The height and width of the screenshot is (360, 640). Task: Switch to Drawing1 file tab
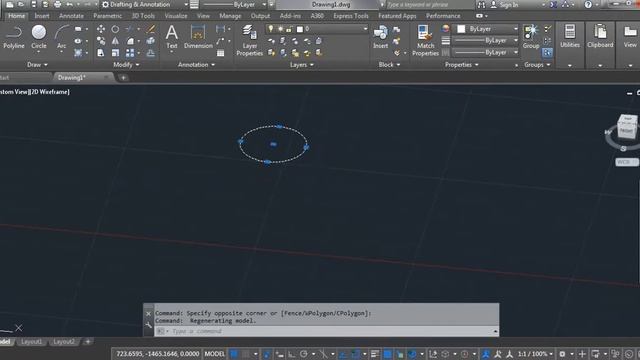pos(71,77)
